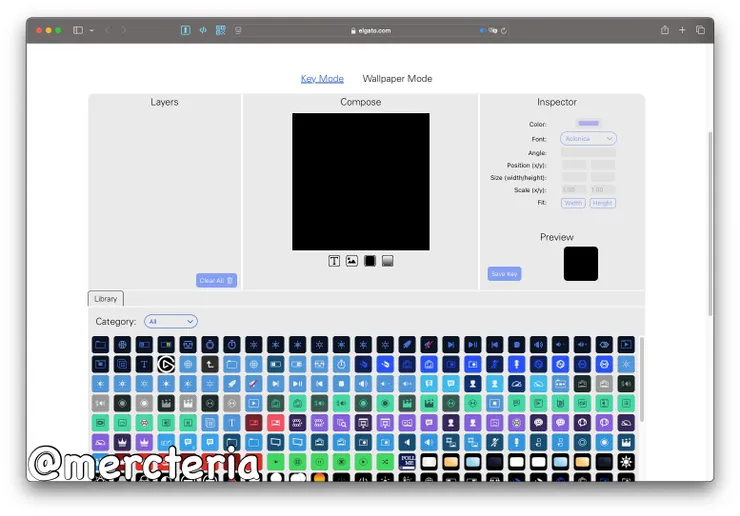
Task: Select the dark navy stop-square icon
Action: coord(516,345)
